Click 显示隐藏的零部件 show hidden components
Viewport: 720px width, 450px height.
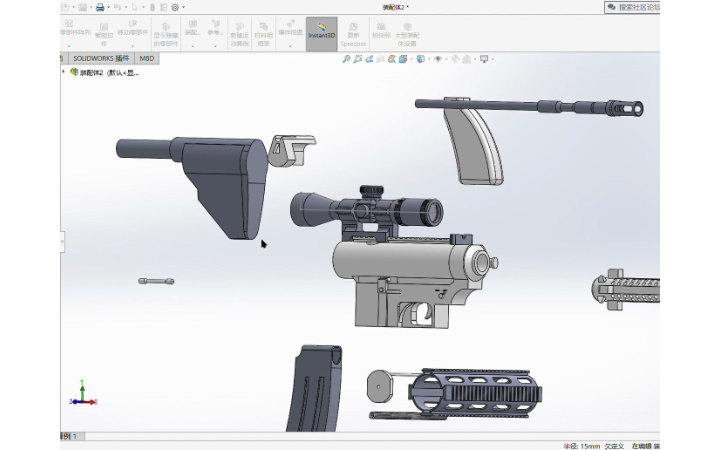pyautogui.click(x=166, y=34)
